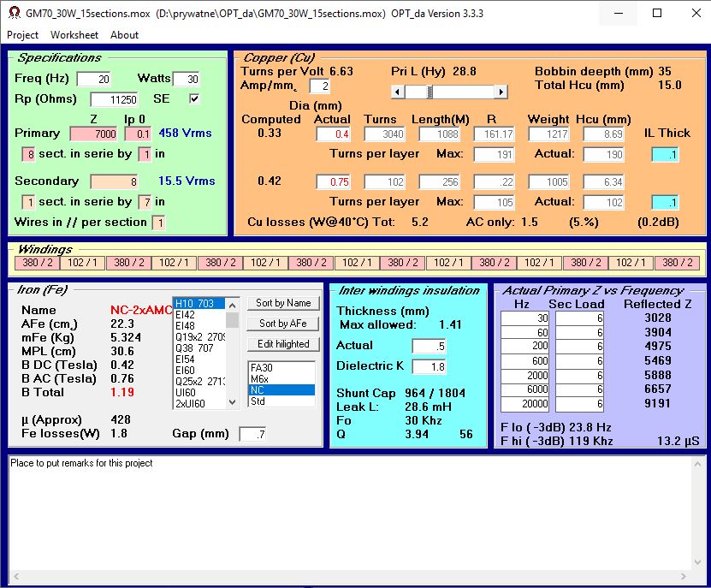This screenshot has height=588, width=711.
Task: Click primary IL Thick cyan field
Action: (665, 155)
